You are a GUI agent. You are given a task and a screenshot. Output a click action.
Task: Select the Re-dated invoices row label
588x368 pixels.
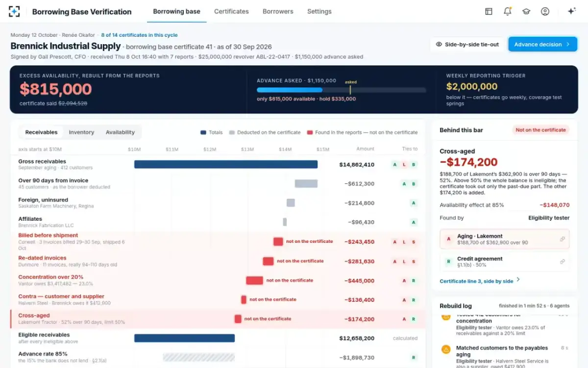click(42, 258)
